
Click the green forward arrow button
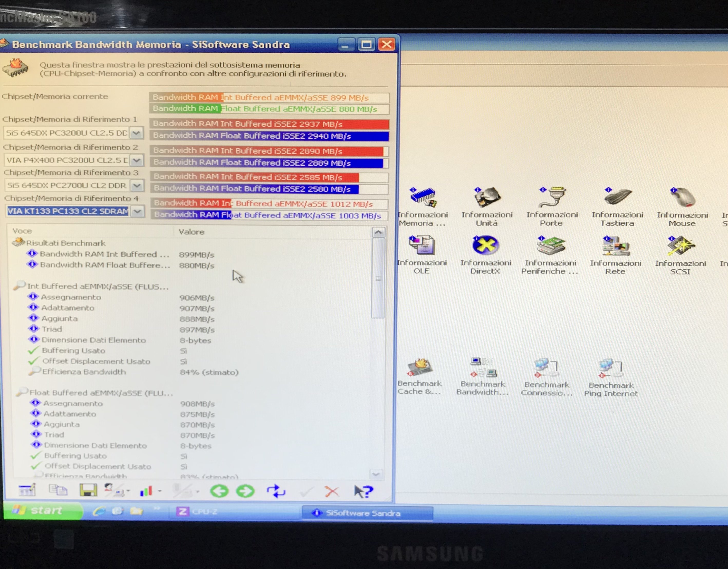tap(245, 491)
